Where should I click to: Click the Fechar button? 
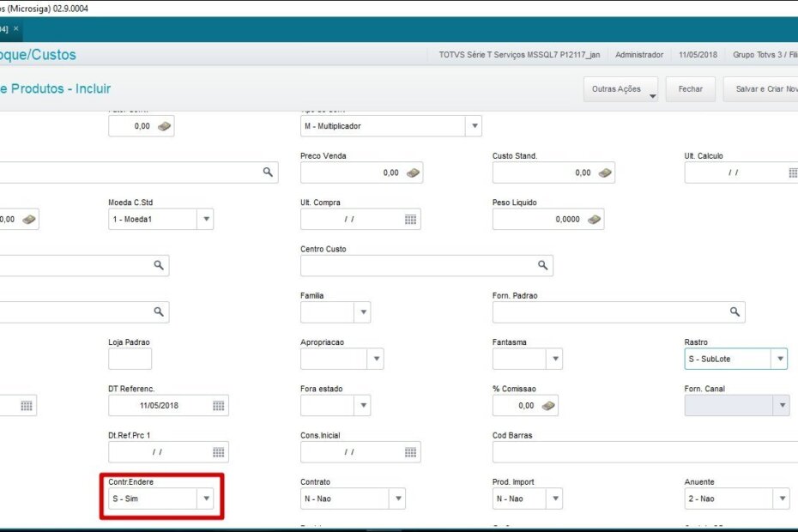690,89
